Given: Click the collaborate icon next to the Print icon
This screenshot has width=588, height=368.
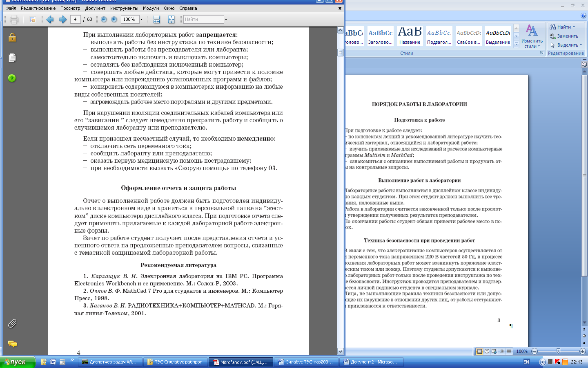Looking at the screenshot, I should (33, 19).
